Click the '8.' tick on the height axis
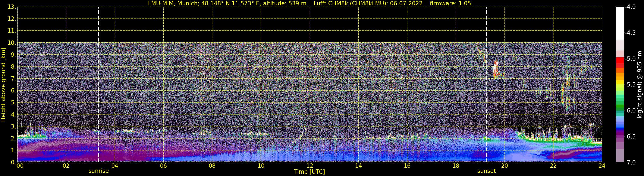 pos(13,66)
